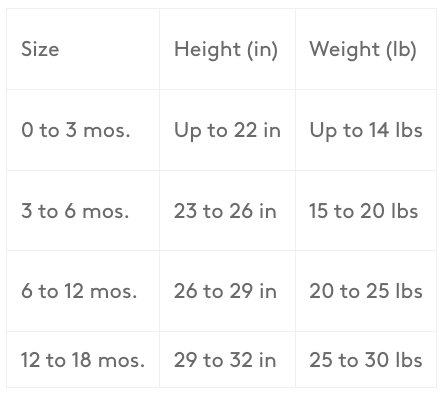Click the 20 to 25 lbs cell

[366, 291]
